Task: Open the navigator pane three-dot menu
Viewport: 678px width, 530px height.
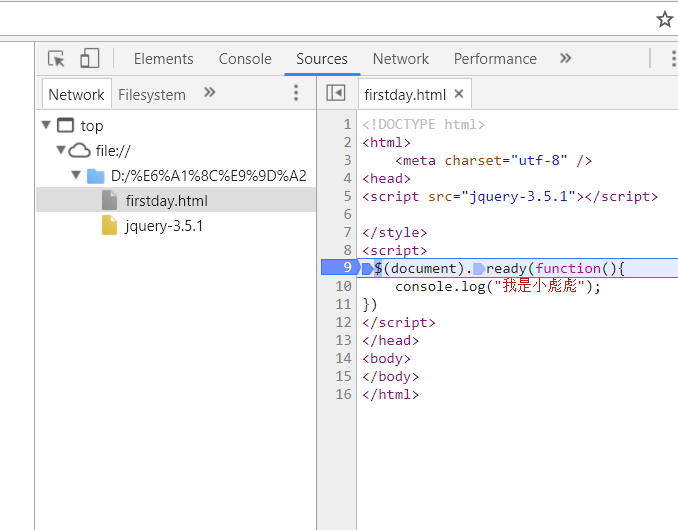Action: click(296, 93)
